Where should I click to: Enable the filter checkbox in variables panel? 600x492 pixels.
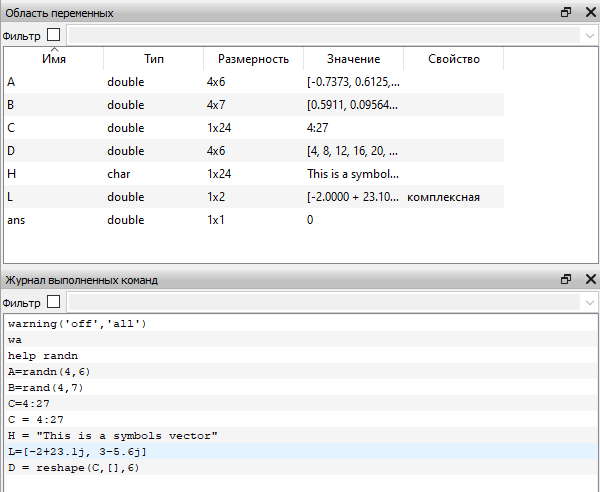[x=54, y=35]
